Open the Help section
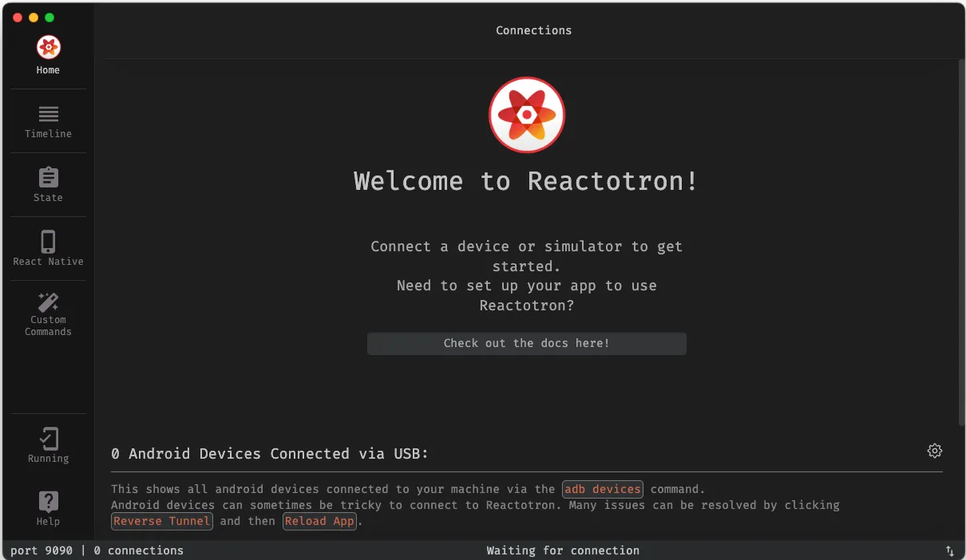The width and height of the screenshot is (966, 560). 48,508
